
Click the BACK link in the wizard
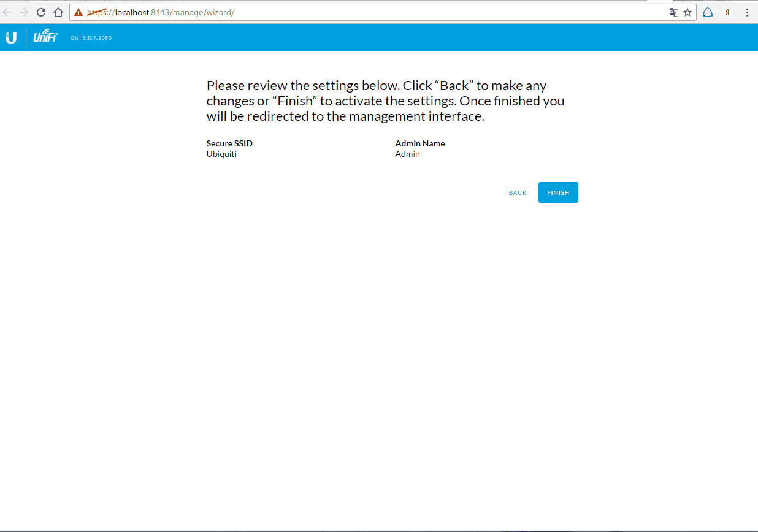(x=518, y=193)
